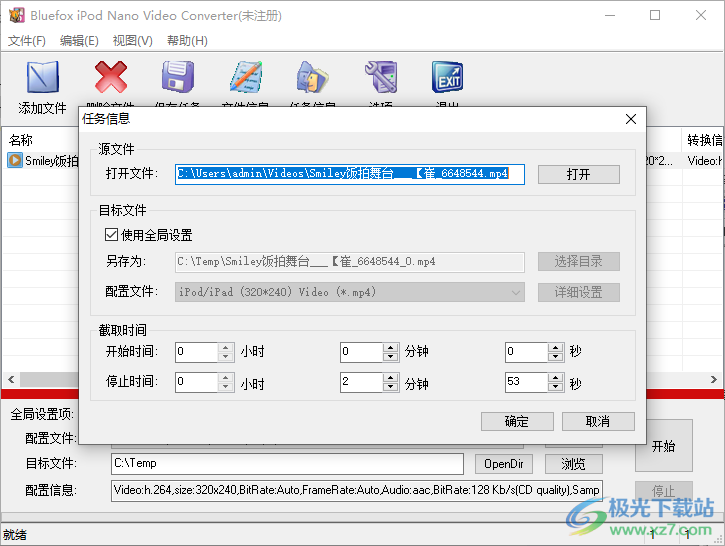Click the 浏览 browse button
Viewport: 725px width, 546px height.
coord(573,464)
